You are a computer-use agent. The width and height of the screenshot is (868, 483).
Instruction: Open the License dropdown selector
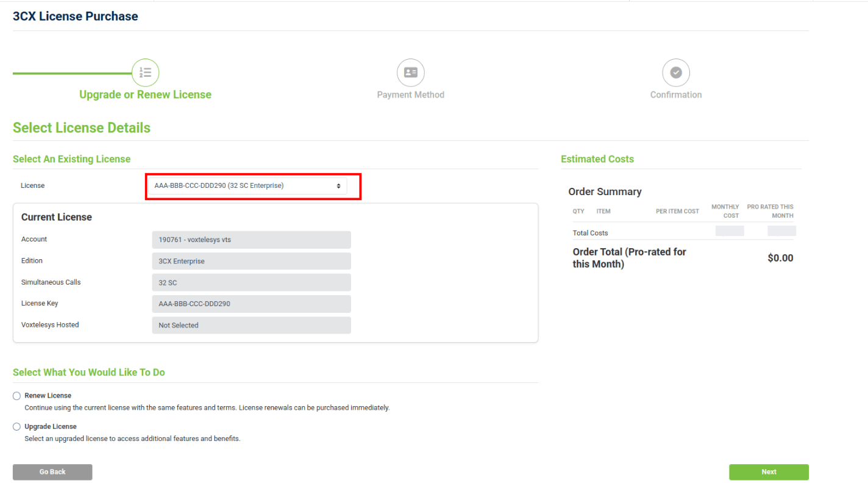(247, 186)
